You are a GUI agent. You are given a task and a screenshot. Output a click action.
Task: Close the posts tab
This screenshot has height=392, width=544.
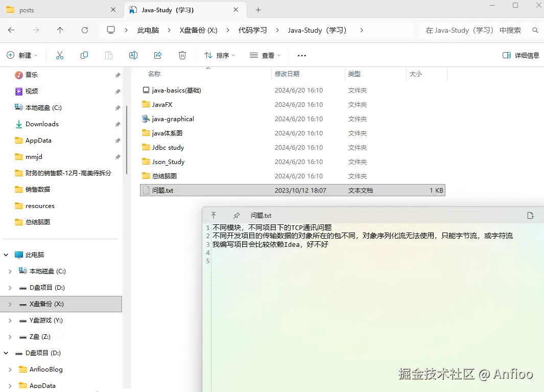pyautogui.click(x=113, y=10)
